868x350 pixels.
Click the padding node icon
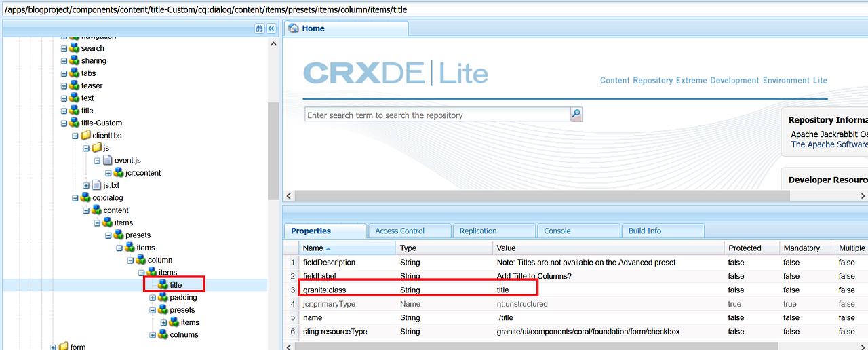point(163,297)
